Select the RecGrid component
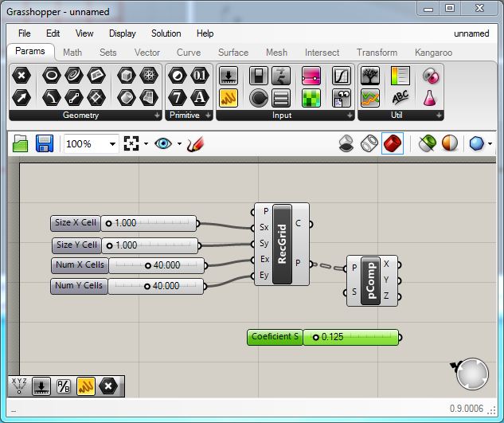 pyautogui.click(x=282, y=244)
